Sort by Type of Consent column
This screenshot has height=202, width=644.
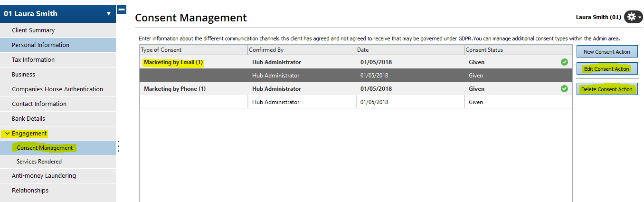[x=162, y=50]
